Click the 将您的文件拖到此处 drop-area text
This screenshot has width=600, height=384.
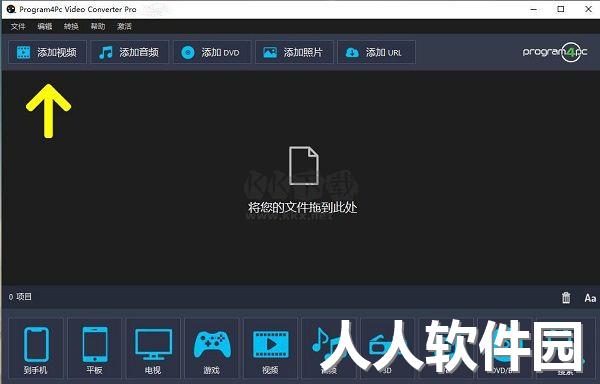click(x=302, y=207)
